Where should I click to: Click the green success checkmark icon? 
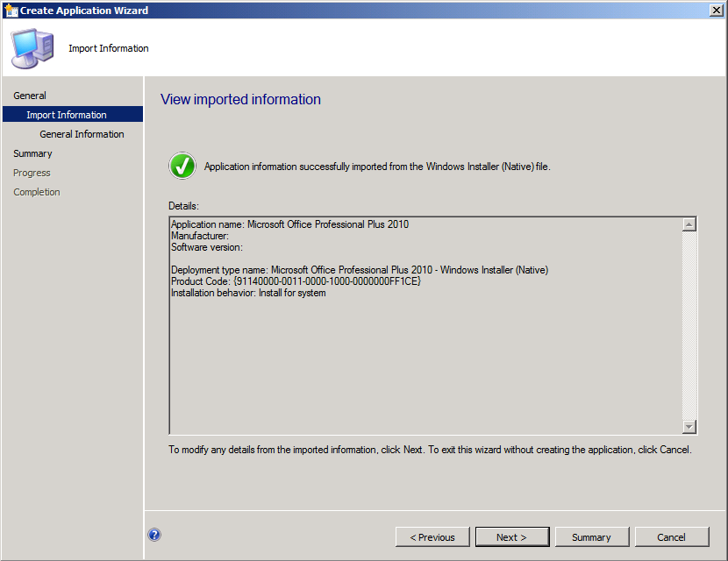tap(182, 166)
